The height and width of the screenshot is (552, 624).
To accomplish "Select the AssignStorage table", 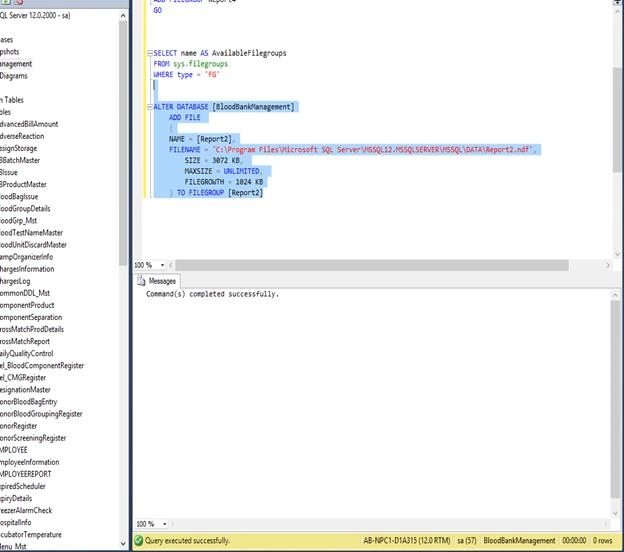I will pos(18,148).
